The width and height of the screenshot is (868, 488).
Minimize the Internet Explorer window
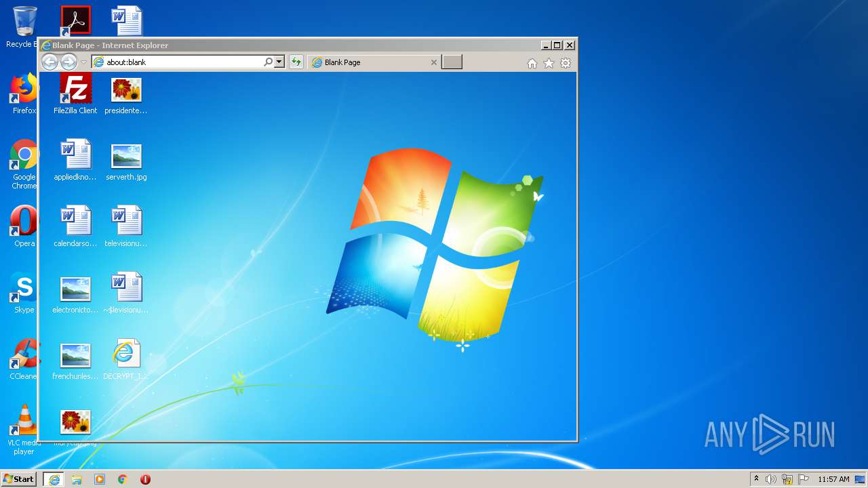point(546,45)
